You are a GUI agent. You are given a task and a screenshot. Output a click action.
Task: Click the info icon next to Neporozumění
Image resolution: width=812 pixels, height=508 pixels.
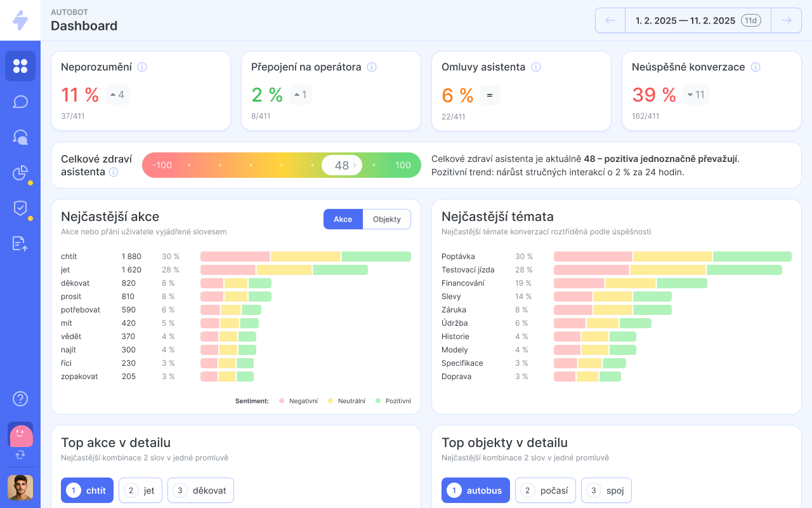(x=142, y=67)
